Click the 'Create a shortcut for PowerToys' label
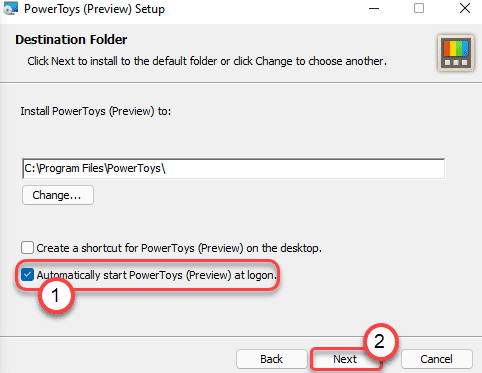Viewport: 482px width, 373px height. (x=179, y=248)
